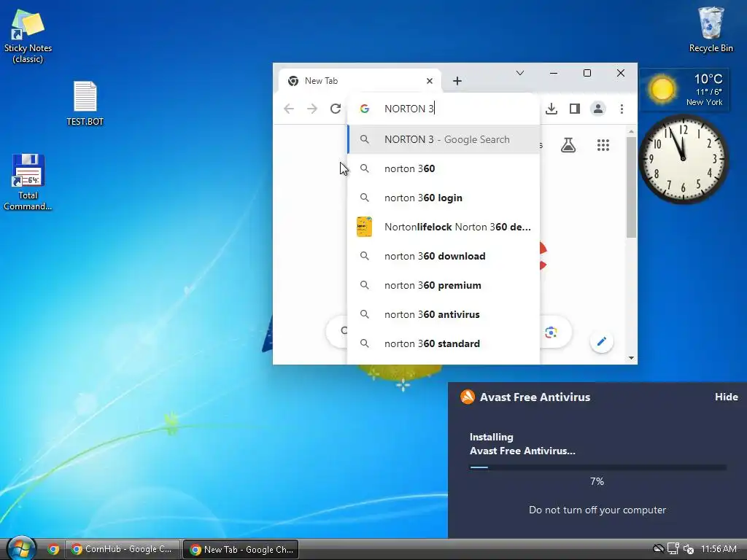The image size is (747, 560).
Task: Click scrollbar down arrow in Chrome
Action: click(x=631, y=357)
